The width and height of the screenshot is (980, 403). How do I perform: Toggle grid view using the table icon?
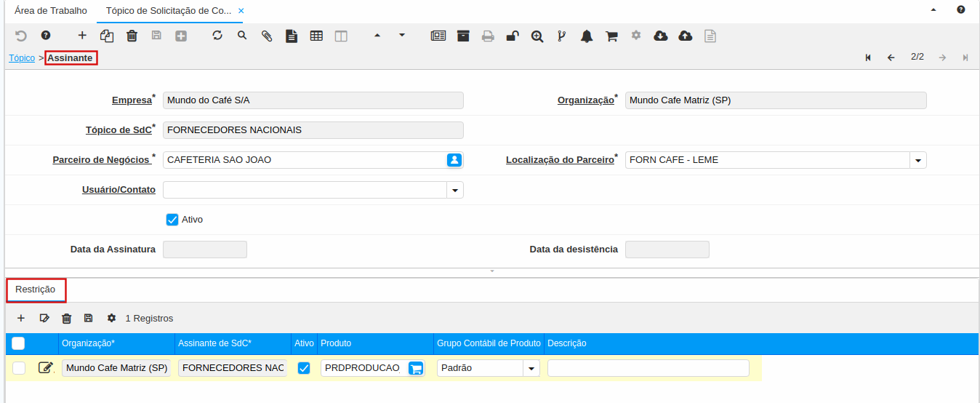tap(316, 36)
